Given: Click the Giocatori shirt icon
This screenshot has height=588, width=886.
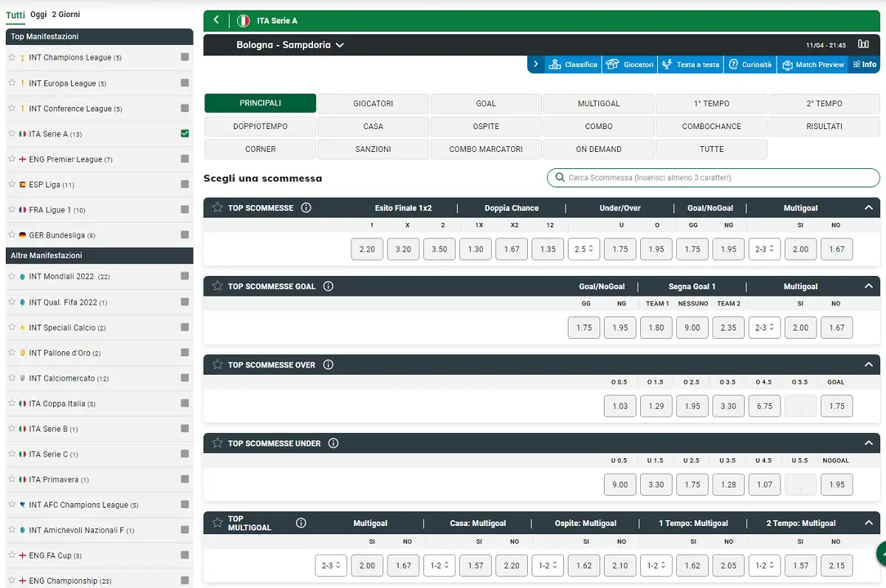Looking at the screenshot, I should 611,65.
